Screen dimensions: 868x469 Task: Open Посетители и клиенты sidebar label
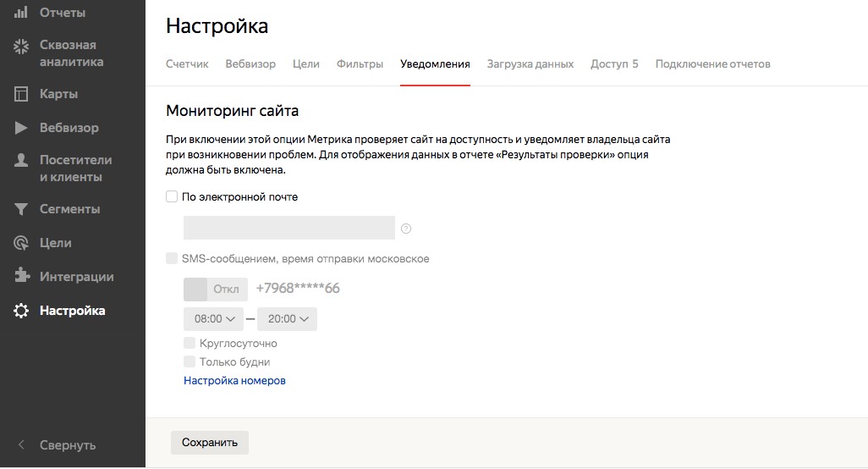76,168
